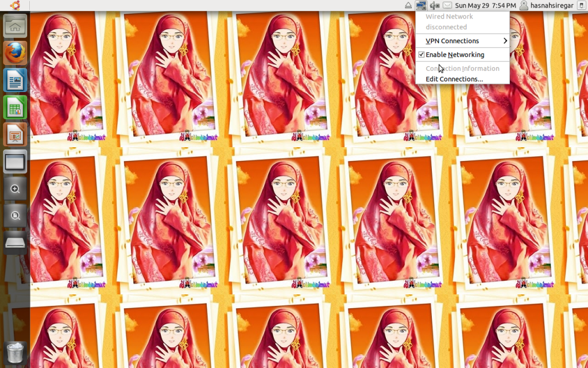The image size is (588, 368).
Task: Open the Writer document launcher icon
Action: (15, 80)
